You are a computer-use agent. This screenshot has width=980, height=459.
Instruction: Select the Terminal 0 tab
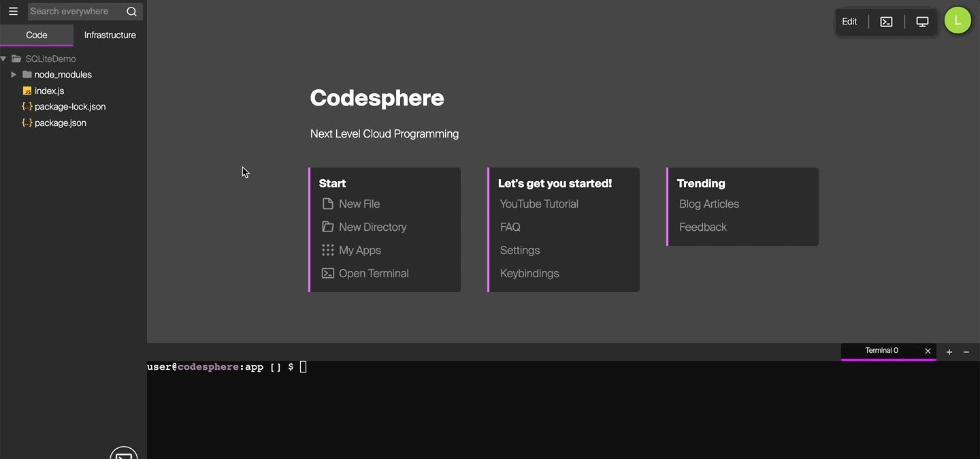[x=881, y=351]
